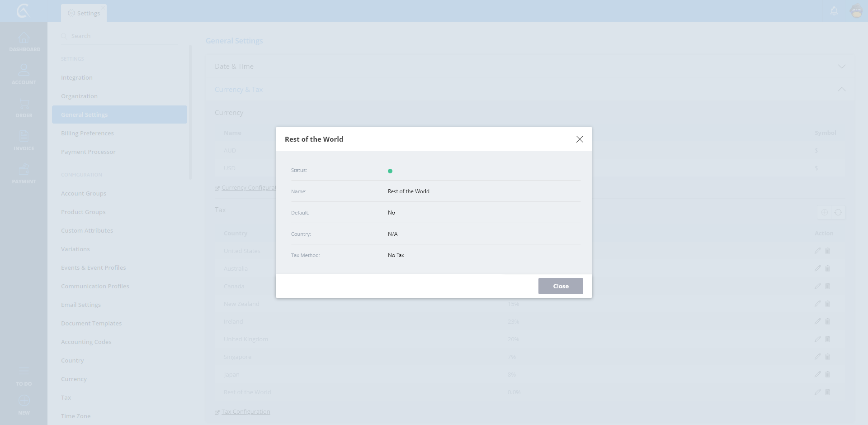Open the To Do list icon
Image resolution: width=868 pixels, height=425 pixels.
point(24,372)
